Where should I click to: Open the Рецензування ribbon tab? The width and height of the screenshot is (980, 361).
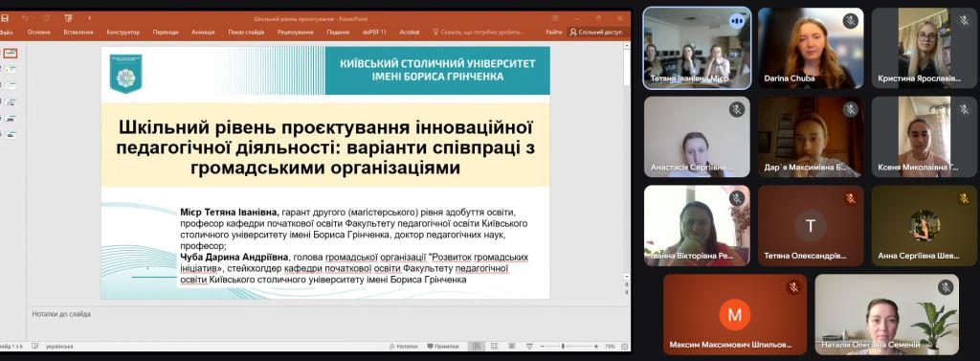pos(295,32)
